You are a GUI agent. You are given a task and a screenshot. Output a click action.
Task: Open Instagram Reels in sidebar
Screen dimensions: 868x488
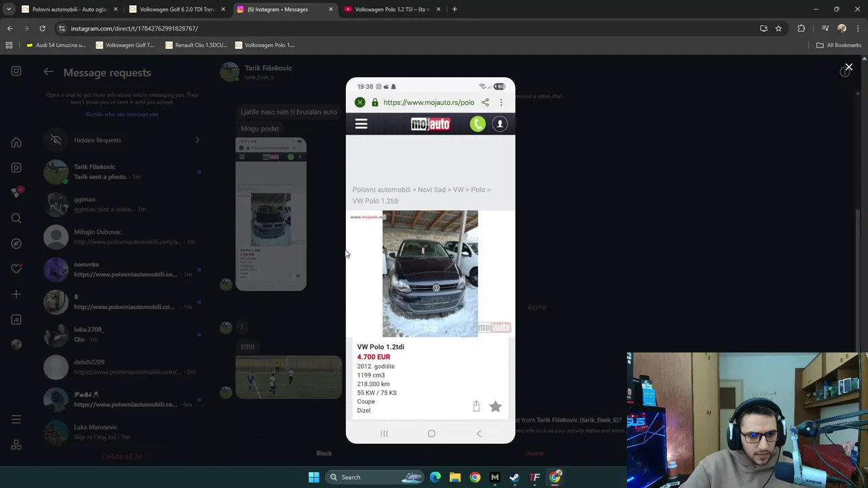click(16, 167)
